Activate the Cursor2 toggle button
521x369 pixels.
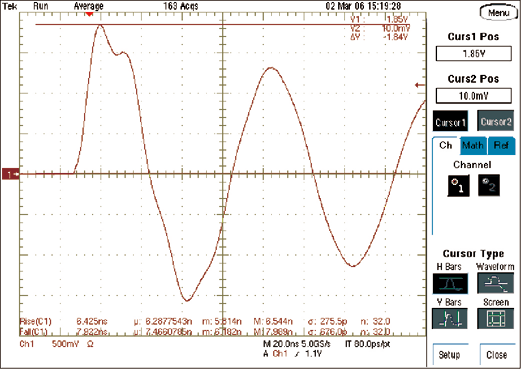pos(496,122)
